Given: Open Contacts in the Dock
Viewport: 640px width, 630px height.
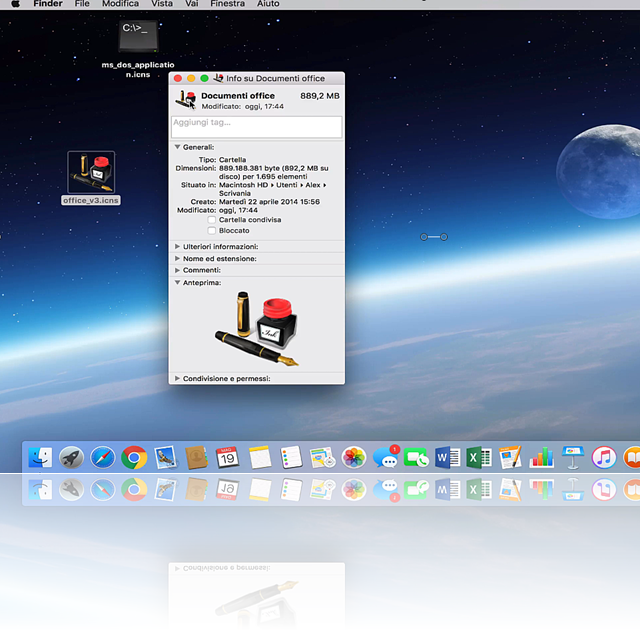Looking at the screenshot, I should pyautogui.click(x=196, y=457).
